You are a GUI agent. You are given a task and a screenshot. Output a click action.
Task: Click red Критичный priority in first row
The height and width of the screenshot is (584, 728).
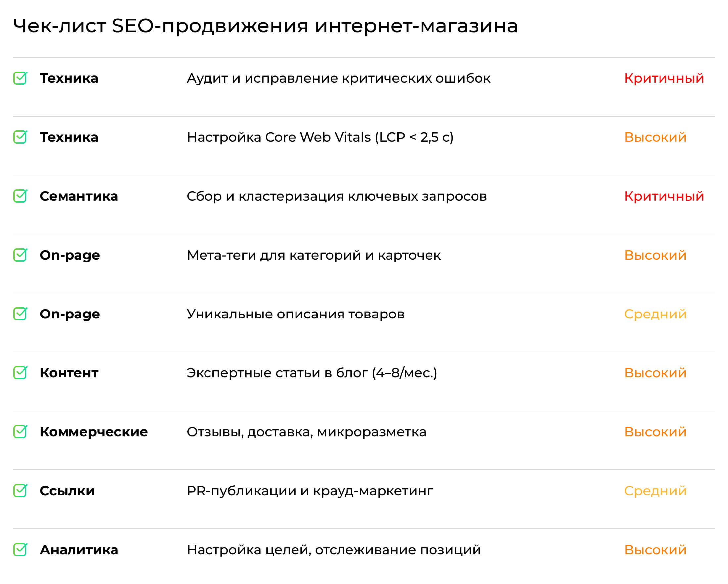click(x=663, y=78)
